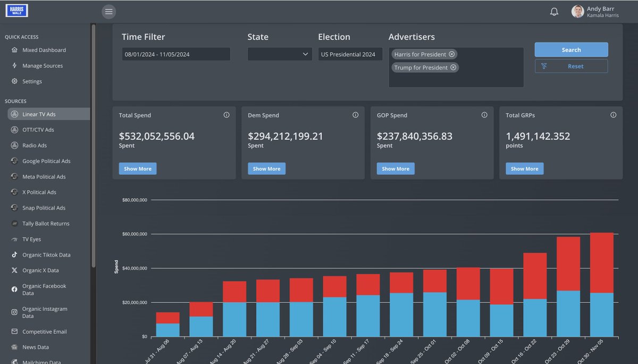Click the Harris Walz logo

tap(16, 11)
